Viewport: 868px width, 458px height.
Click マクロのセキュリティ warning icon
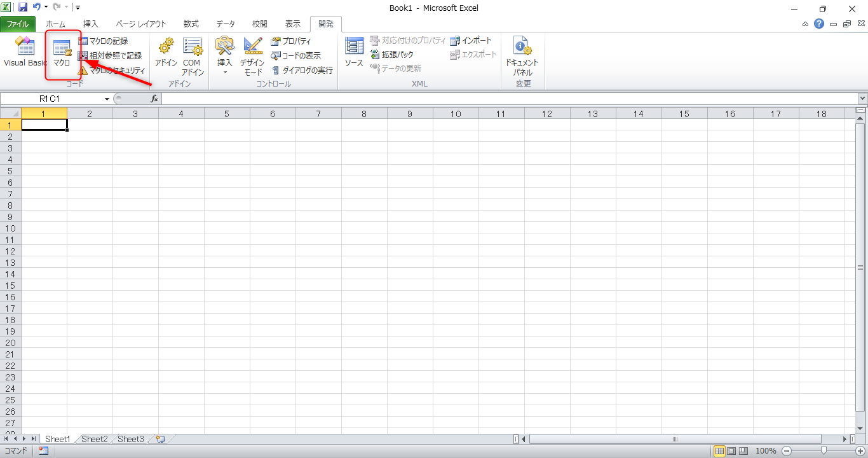point(83,71)
